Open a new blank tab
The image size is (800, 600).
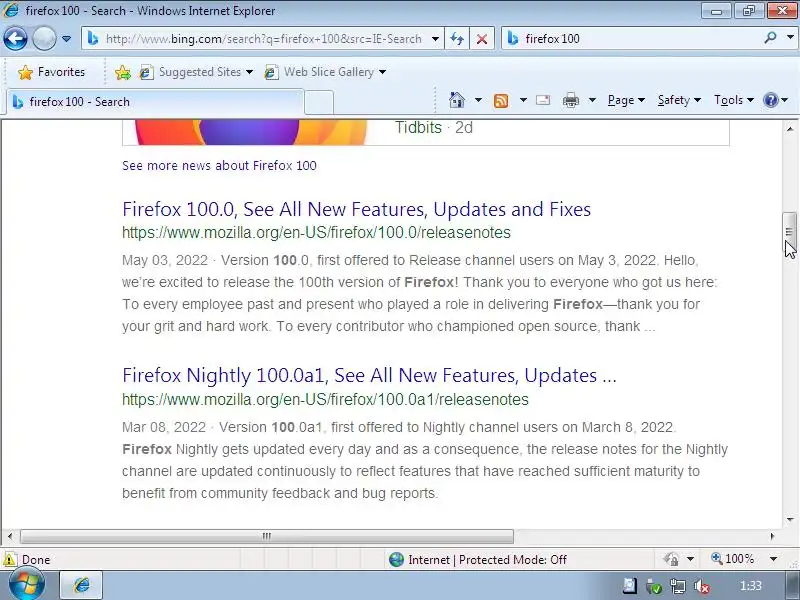tap(319, 103)
